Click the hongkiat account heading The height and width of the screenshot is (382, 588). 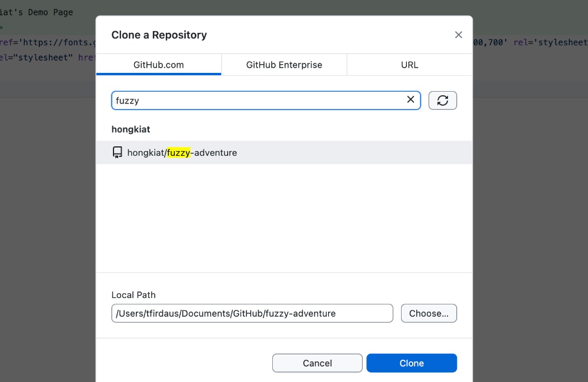131,129
